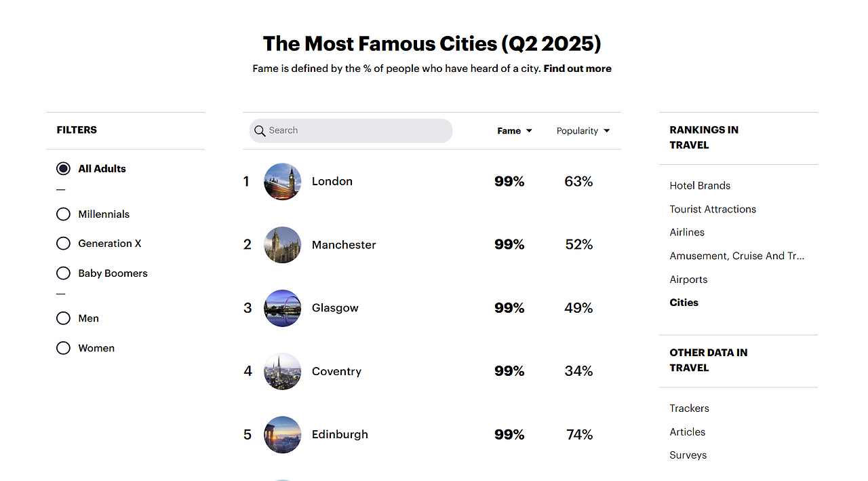868x481 pixels.
Task: Click the search magnifier icon
Action: (x=260, y=131)
